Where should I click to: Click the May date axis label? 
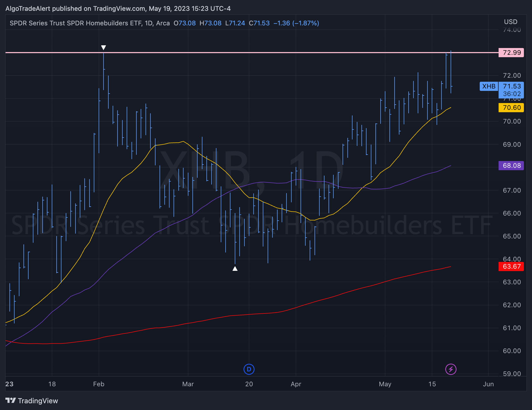coord(385,384)
